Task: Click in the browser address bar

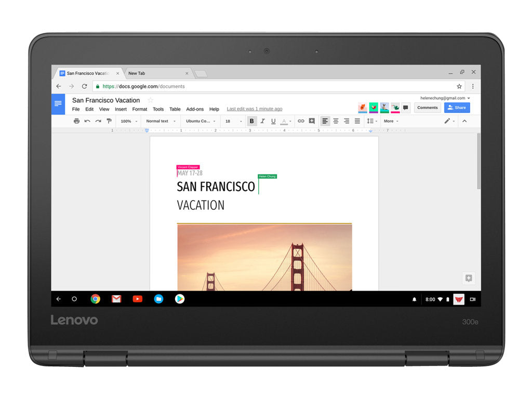Action: click(208, 86)
